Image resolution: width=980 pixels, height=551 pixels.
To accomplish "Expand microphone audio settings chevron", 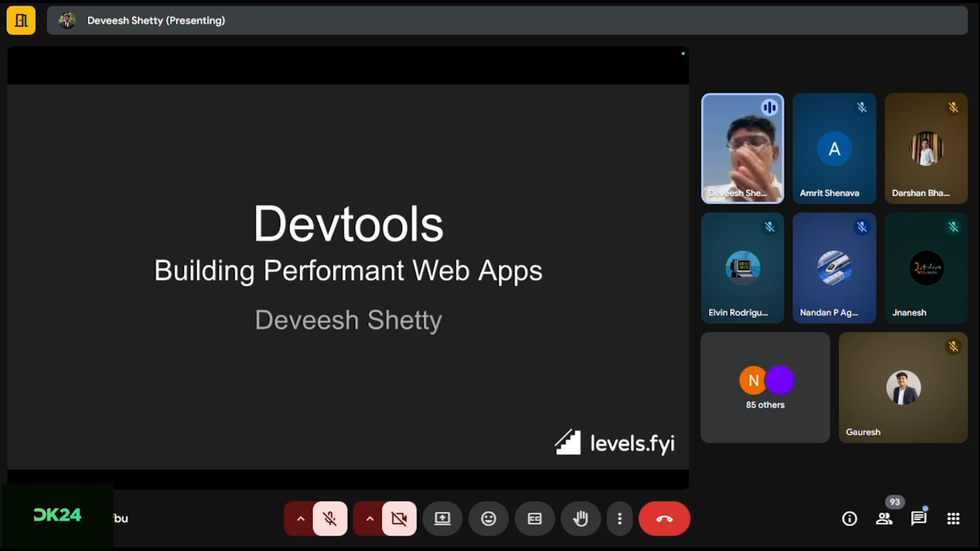I will tap(300, 518).
